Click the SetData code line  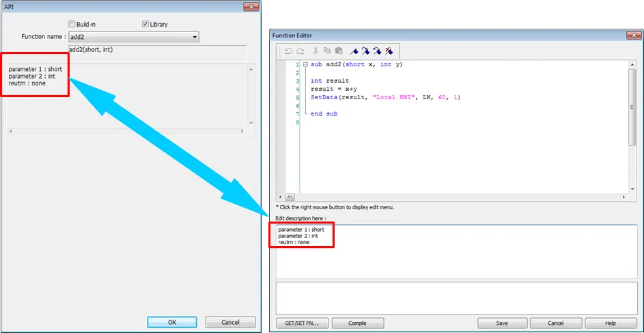tap(387, 97)
